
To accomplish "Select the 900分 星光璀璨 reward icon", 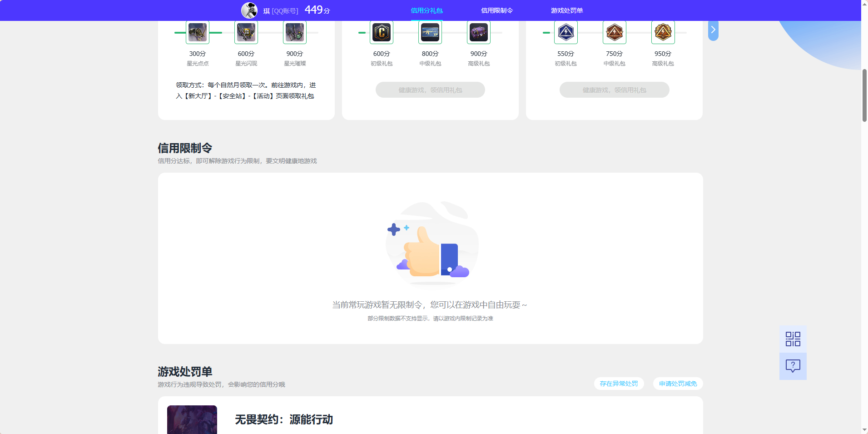I will (x=294, y=32).
